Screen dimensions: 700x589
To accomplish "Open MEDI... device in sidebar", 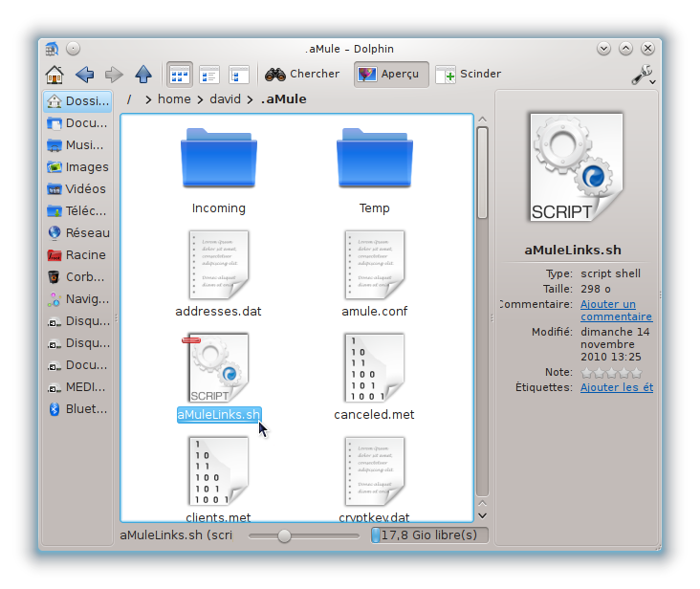I will (78, 387).
